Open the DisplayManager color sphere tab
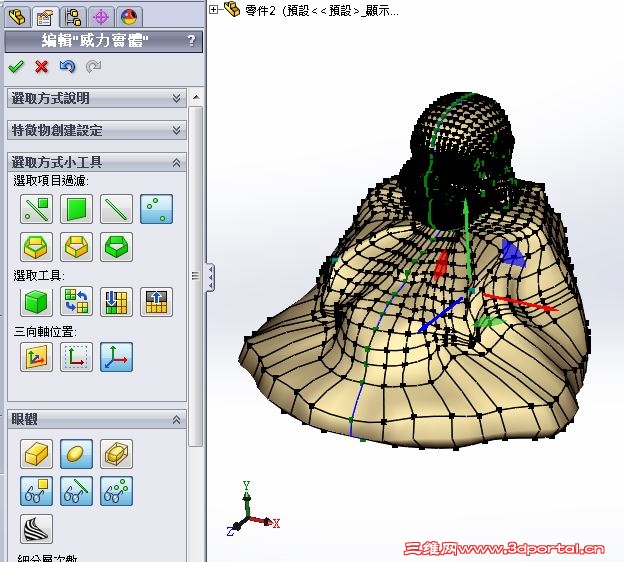The width and height of the screenshot is (624, 562). [x=129, y=17]
